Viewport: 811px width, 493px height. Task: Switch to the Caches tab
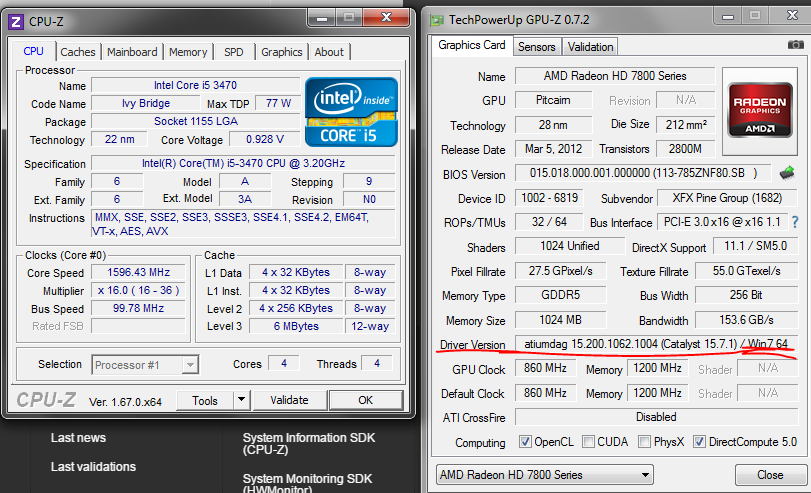tap(78, 52)
